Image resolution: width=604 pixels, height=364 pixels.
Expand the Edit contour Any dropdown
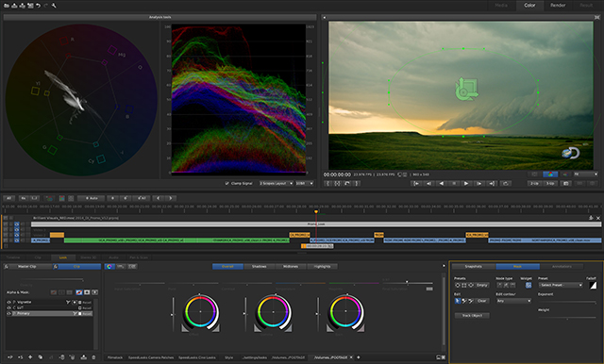[x=513, y=301]
